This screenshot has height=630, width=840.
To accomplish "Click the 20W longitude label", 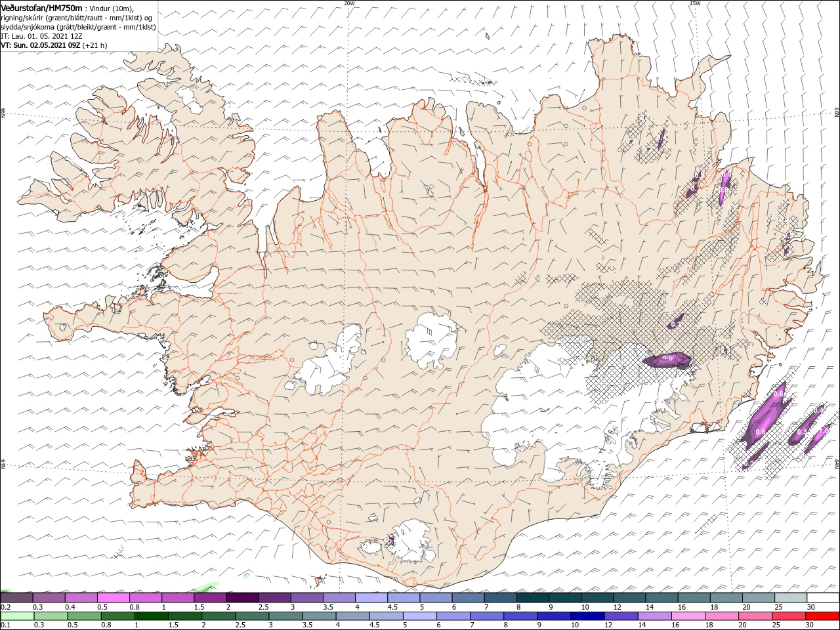I will [x=349, y=3].
